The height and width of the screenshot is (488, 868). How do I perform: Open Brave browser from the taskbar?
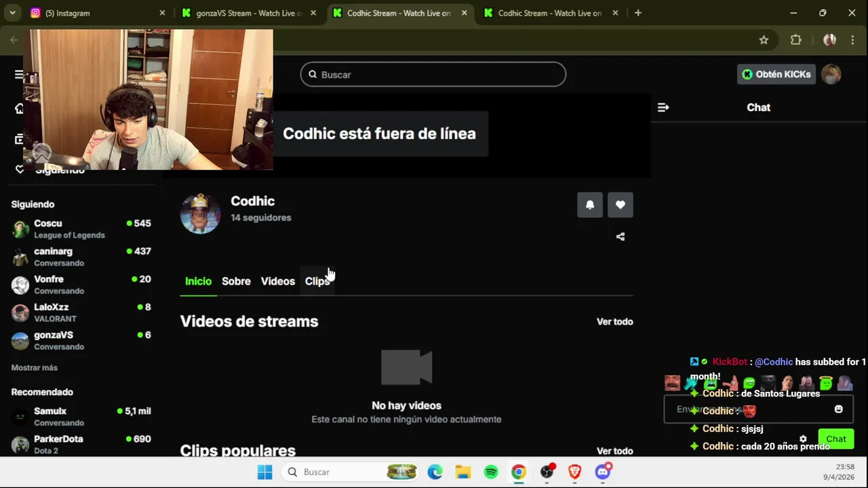[x=575, y=472]
